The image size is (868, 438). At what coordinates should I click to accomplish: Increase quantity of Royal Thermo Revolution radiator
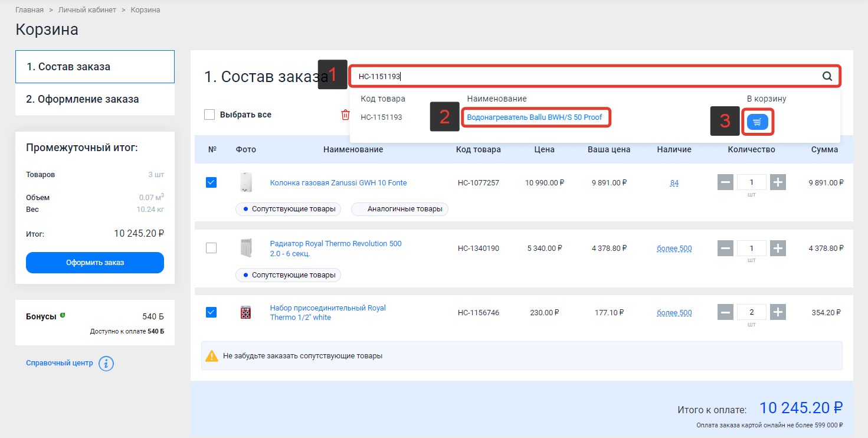778,248
